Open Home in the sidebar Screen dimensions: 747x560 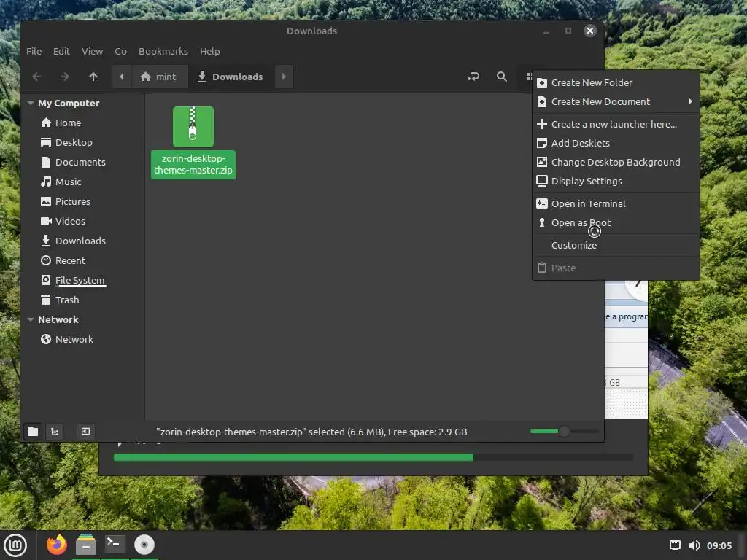tap(68, 122)
